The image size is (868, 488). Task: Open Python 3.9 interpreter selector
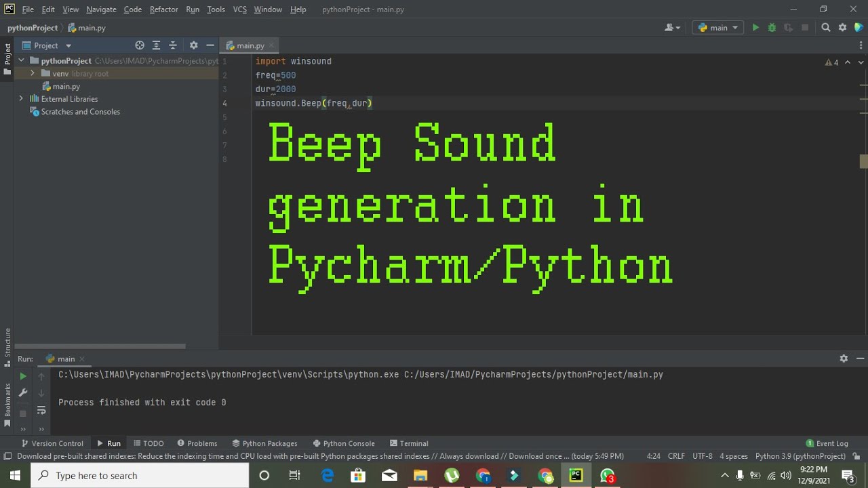(x=800, y=456)
